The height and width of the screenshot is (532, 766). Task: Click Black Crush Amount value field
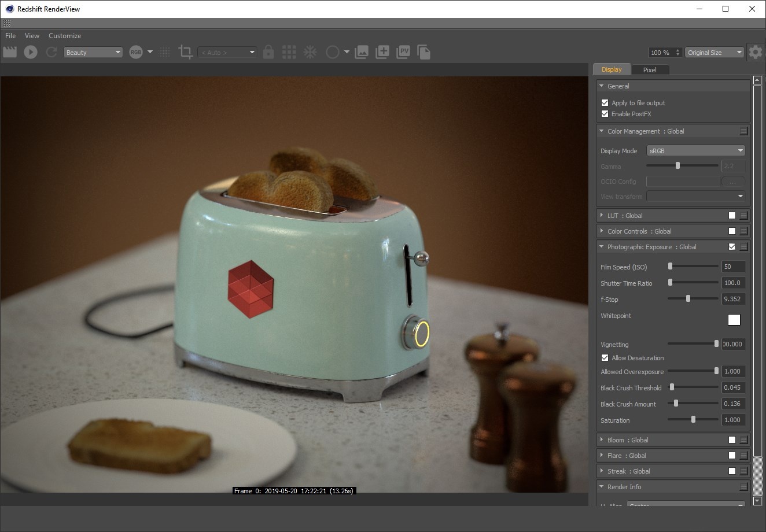(x=734, y=404)
